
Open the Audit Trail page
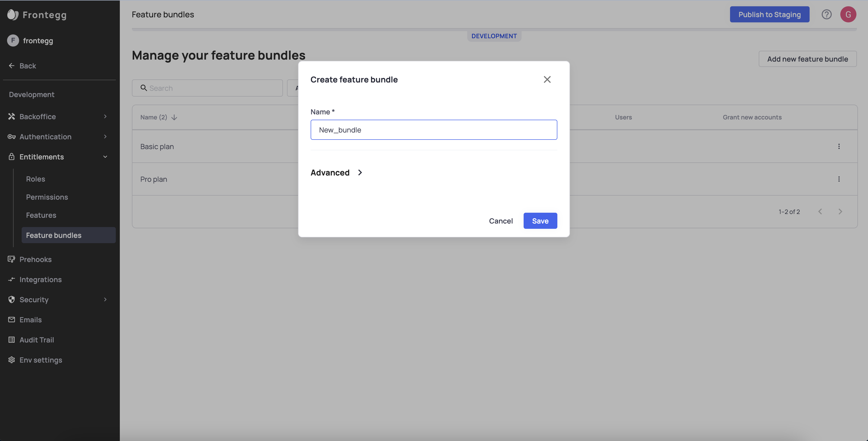pyautogui.click(x=37, y=340)
